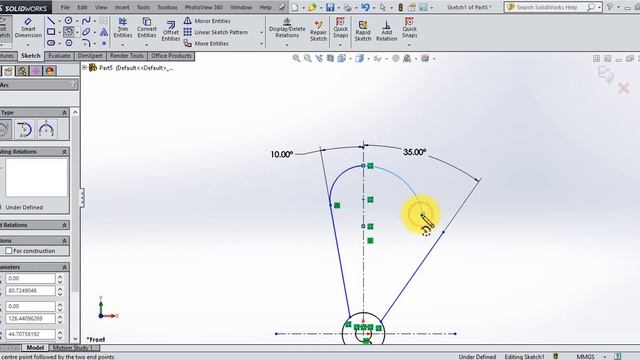Open the Save dropdown arrow
Screen dimensions: 640x360
[x=338, y=8]
